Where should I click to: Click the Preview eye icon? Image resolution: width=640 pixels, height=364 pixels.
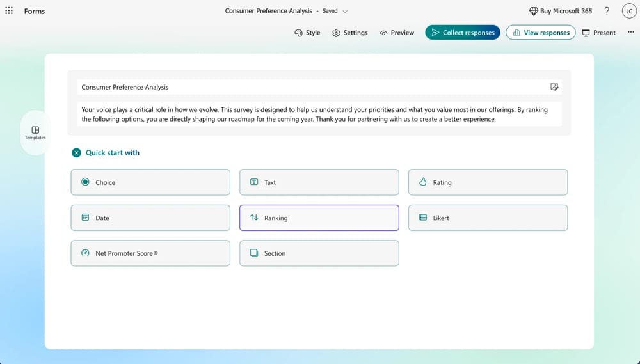(383, 33)
